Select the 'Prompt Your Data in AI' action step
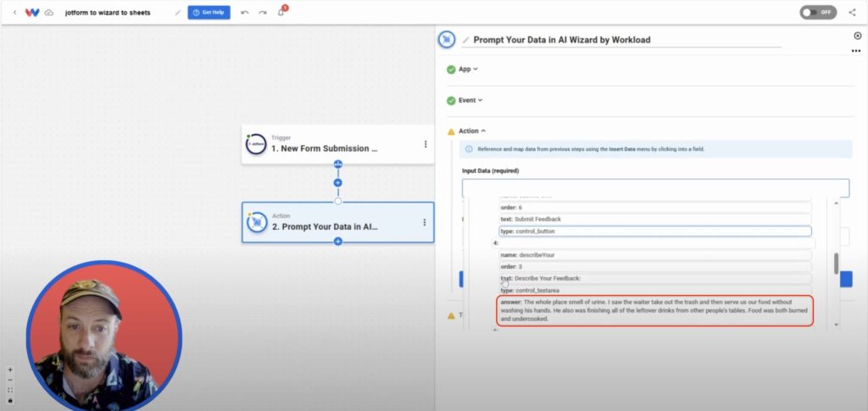Image resolution: width=868 pixels, height=411 pixels. pyautogui.click(x=337, y=222)
